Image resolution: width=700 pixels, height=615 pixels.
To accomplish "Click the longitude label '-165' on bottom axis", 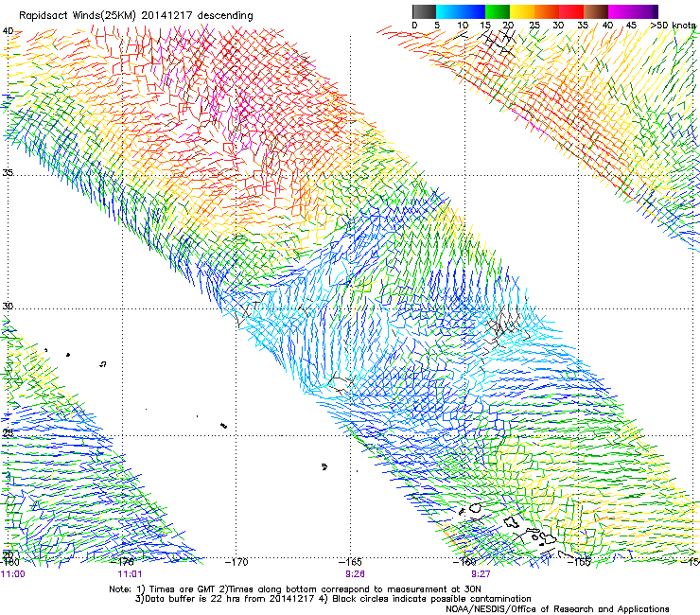I will point(350,562).
